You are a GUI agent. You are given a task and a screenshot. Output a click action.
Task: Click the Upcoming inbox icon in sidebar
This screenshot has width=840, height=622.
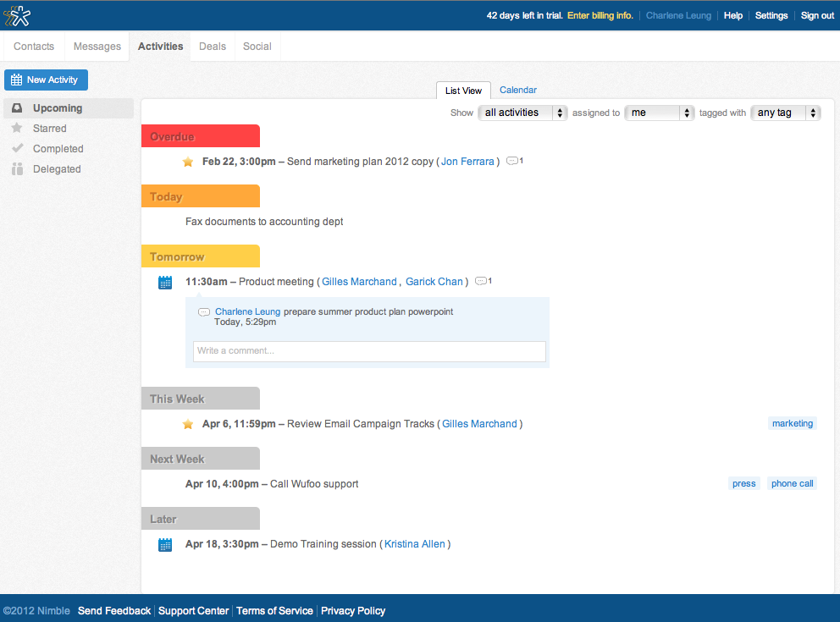point(17,108)
